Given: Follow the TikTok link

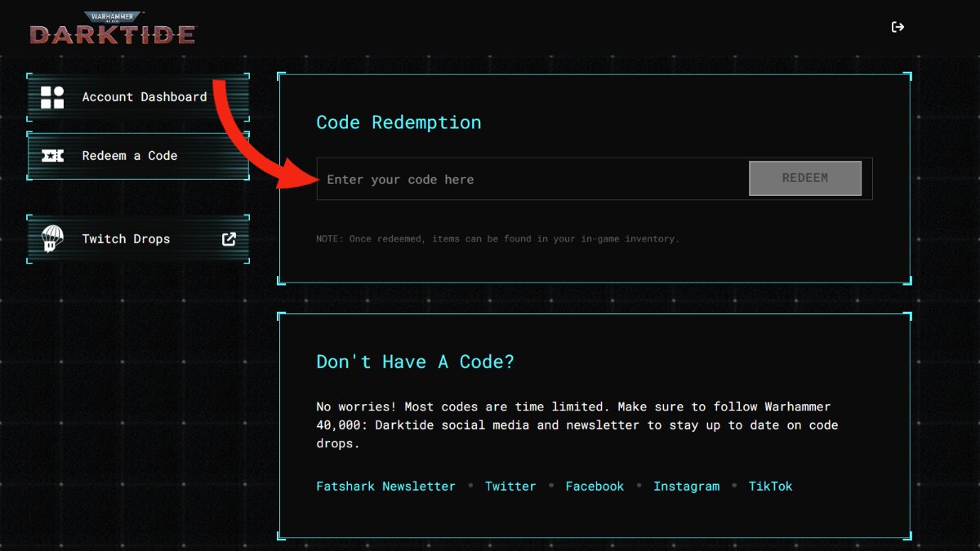Looking at the screenshot, I should click(770, 487).
